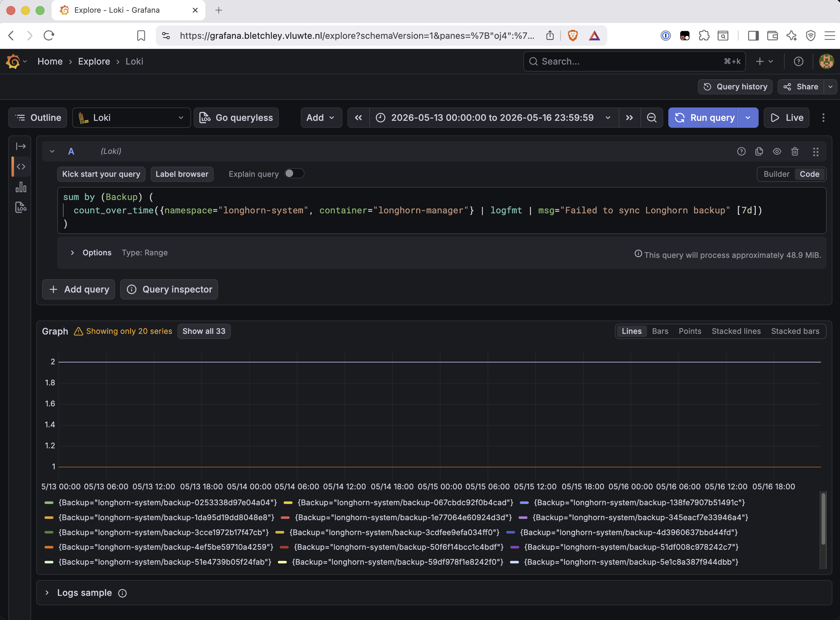Image resolution: width=840 pixels, height=620 pixels.
Task: Click the Add query button
Action: click(79, 289)
